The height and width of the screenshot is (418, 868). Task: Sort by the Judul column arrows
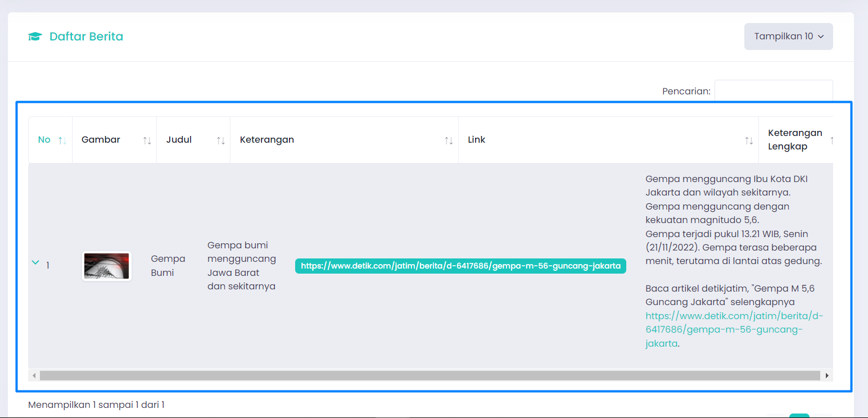click(220, 140)
